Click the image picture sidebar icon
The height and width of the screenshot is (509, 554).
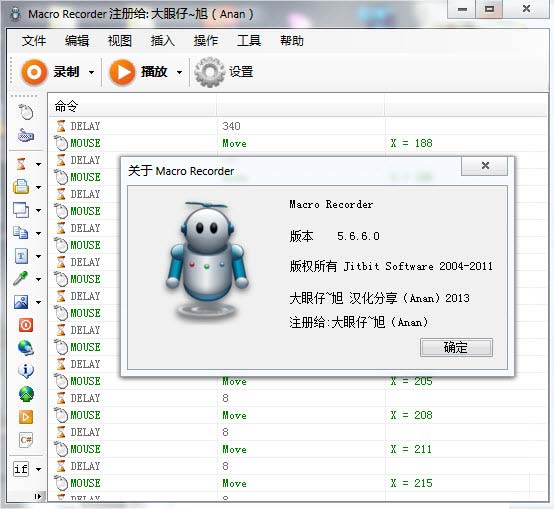click(21, 302)
